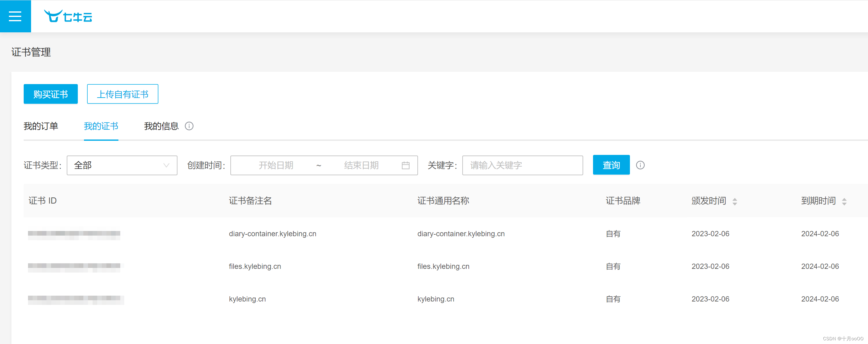Sort by 颁发时间 column arrows
This screenshot has width=868, height=344.
pyautogui.click(x=735, y=201)
